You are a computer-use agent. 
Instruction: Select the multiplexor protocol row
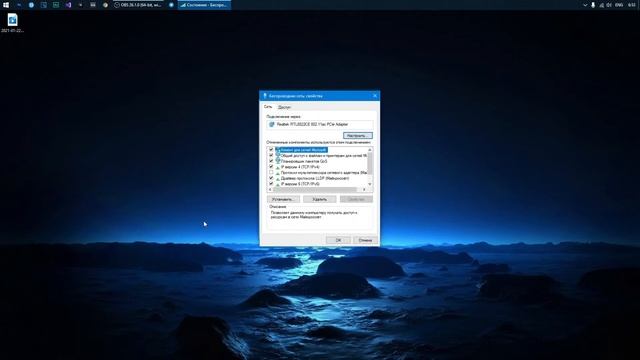[324, 173]
